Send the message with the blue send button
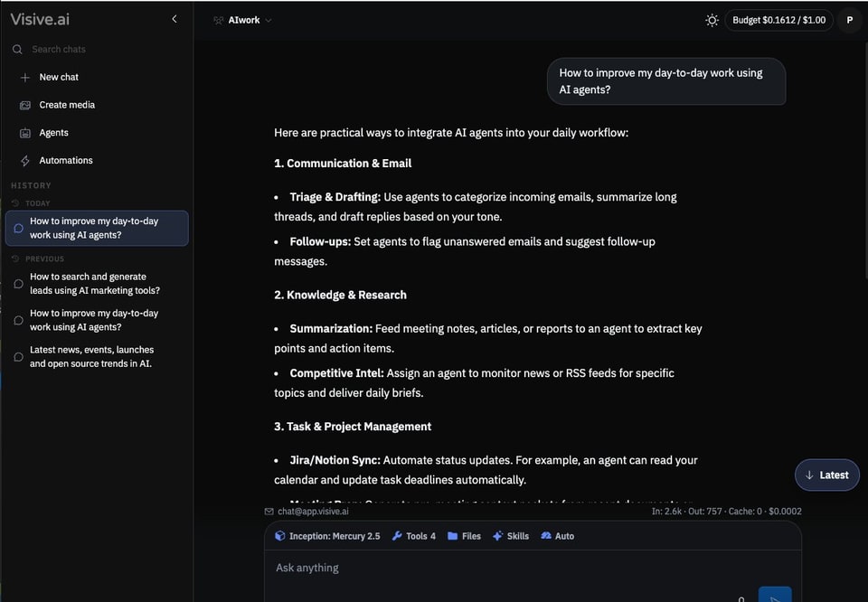 point(775,594)
